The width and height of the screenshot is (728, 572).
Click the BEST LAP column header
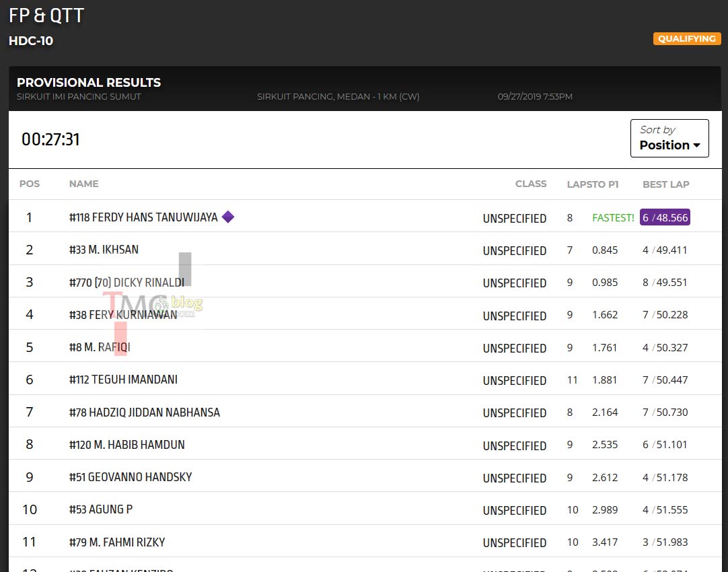click(666, 184)
